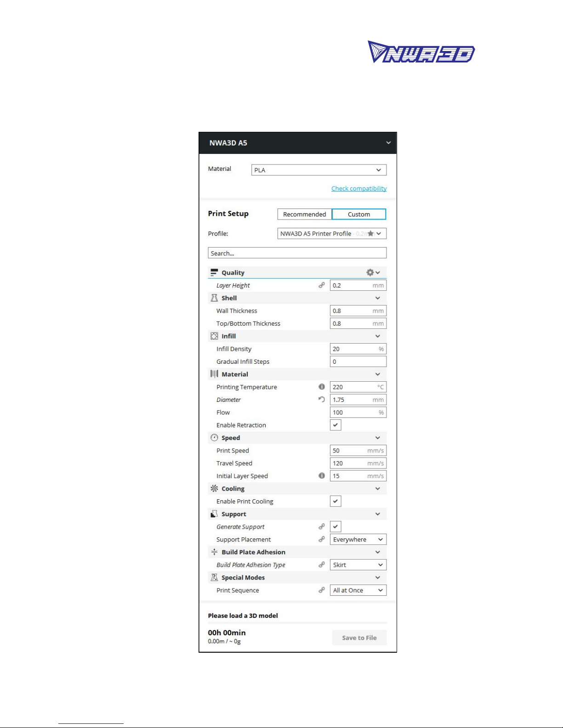This screenshot has height=728, width=563.
Task: Click the '00h 00min' print time estimate
Action: 227,632
